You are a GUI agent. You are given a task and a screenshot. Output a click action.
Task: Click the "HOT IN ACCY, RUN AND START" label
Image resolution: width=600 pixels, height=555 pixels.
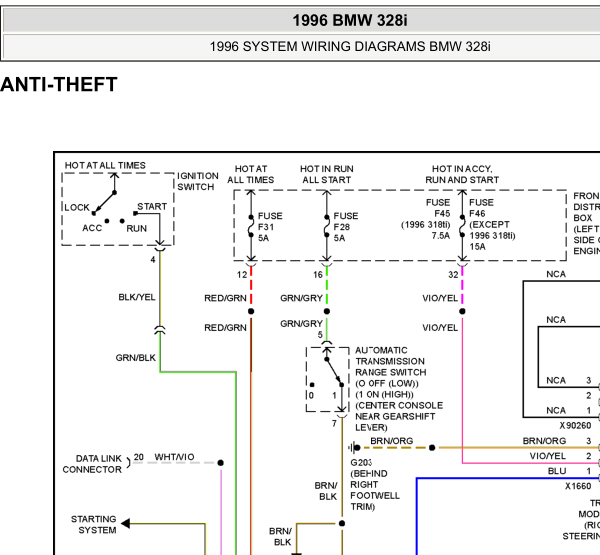click(x=462, y=174)
